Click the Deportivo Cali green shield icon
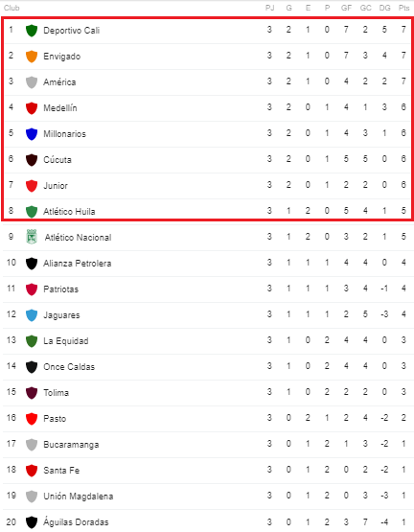Image resolution: width=414 pixels, height=532 pixels. (32, 31)
